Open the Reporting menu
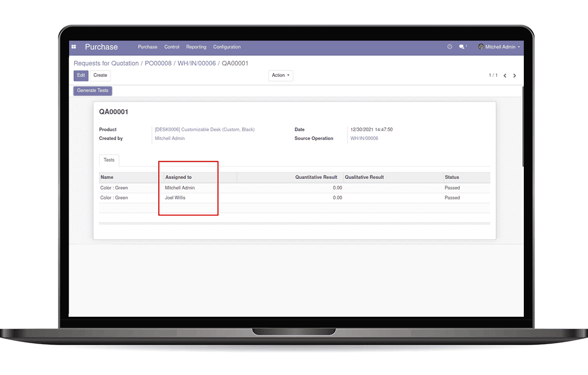The width and height of the screenshot is (588, 375). [196, 47]
